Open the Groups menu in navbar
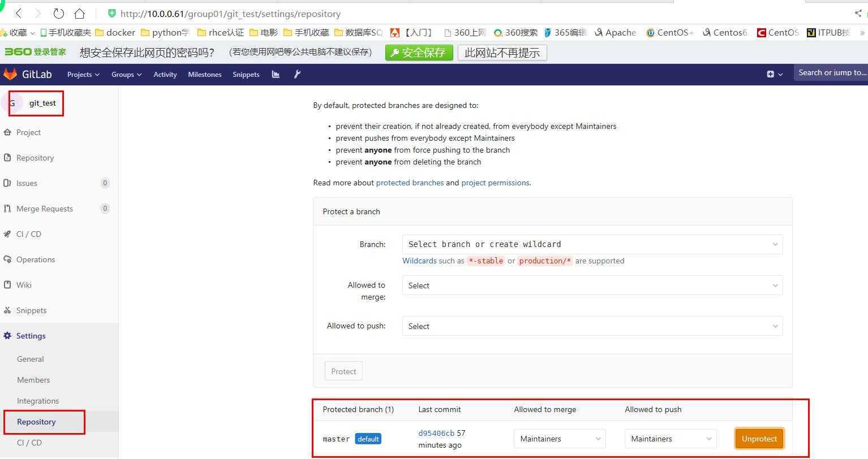868x459 pixels. [126, 74]
